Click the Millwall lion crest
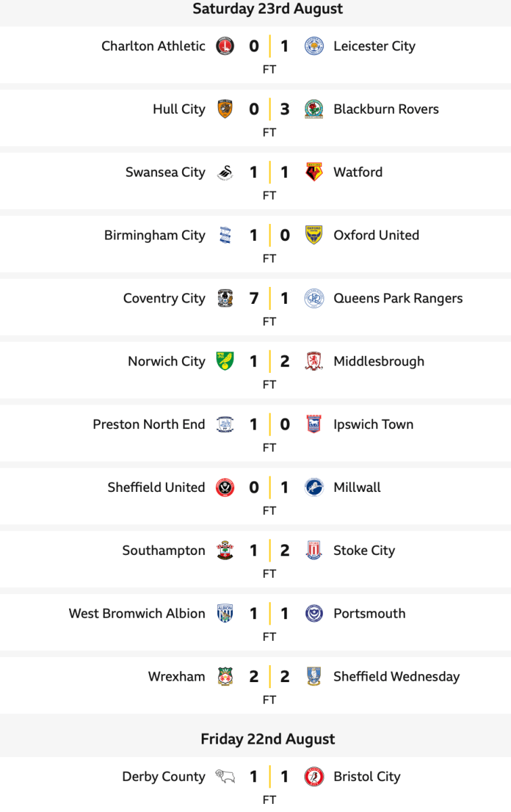 tap(313, 487)
